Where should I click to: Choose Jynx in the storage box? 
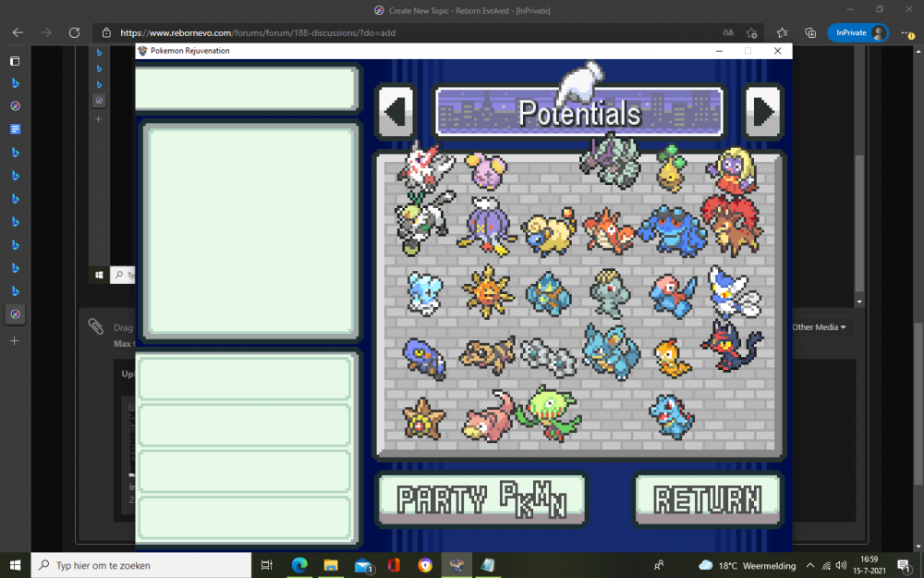coord(733,170)
